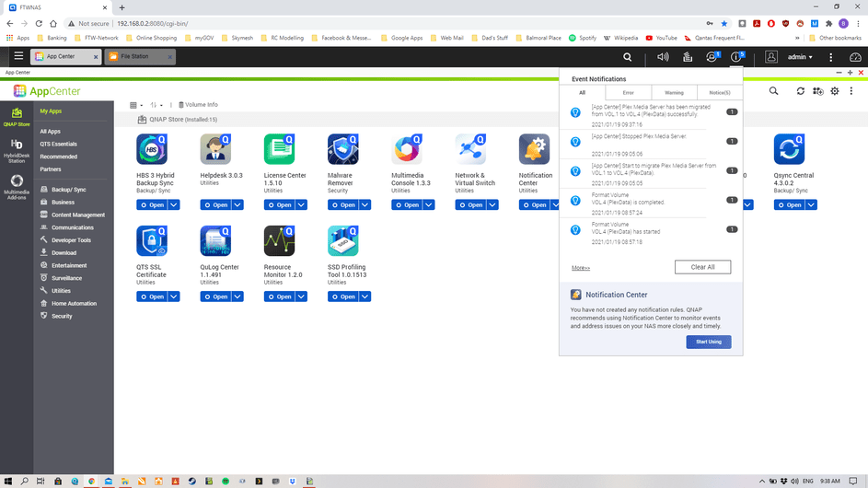Select the All notifications tab
The width and height of the screenshot is (868, 488).
click(582, 92)
